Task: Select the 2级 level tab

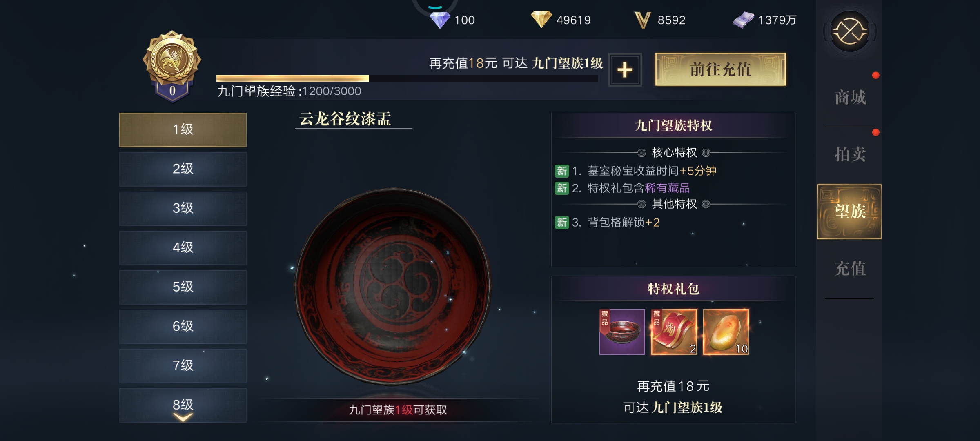Action: coord(183,169)
